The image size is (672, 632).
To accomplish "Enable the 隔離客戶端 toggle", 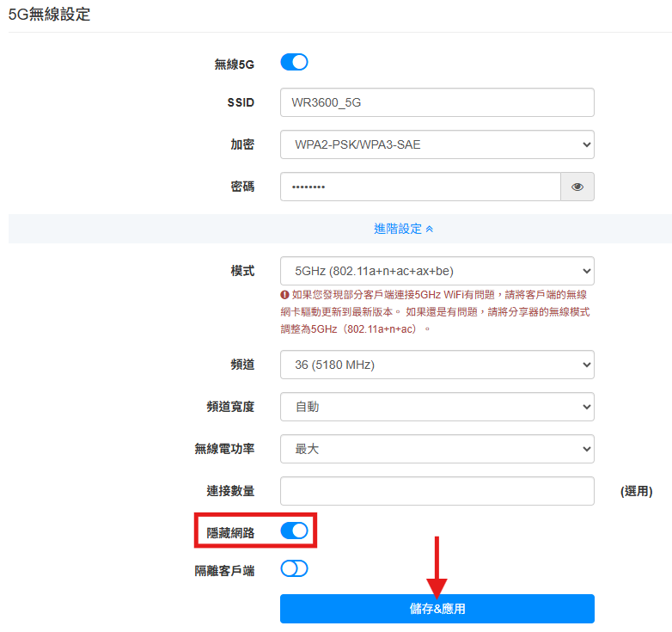I will click(294, 569).
